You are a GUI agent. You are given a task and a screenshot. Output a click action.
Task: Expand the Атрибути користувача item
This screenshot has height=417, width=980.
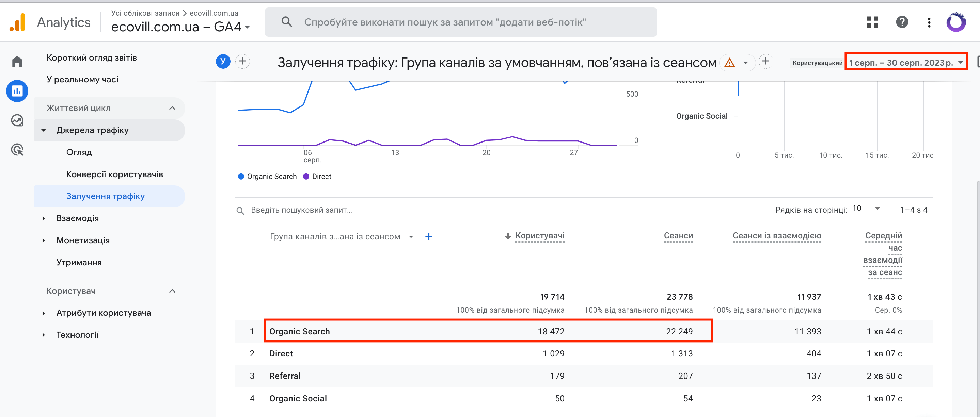tap(43, 313)
